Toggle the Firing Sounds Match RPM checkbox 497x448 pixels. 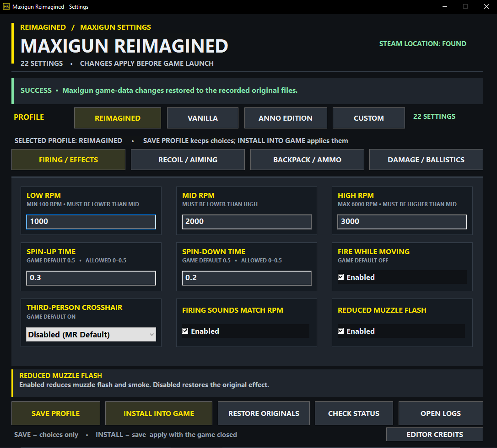[185, 331]
